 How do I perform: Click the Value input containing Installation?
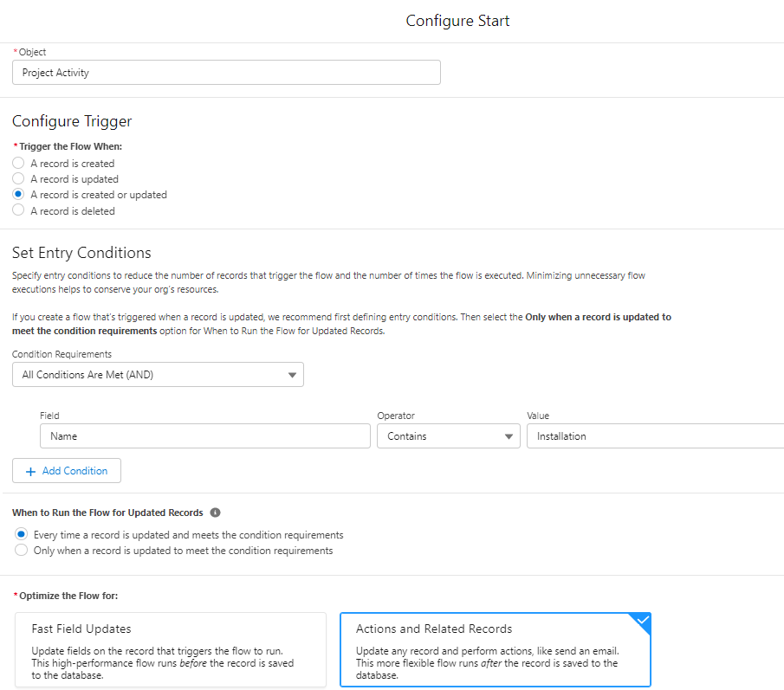click(x=654, y=436)
